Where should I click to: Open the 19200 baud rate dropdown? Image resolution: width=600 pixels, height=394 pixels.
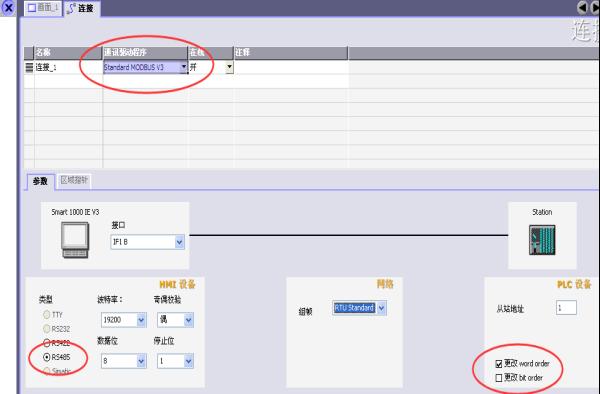(x=141, y=320)
